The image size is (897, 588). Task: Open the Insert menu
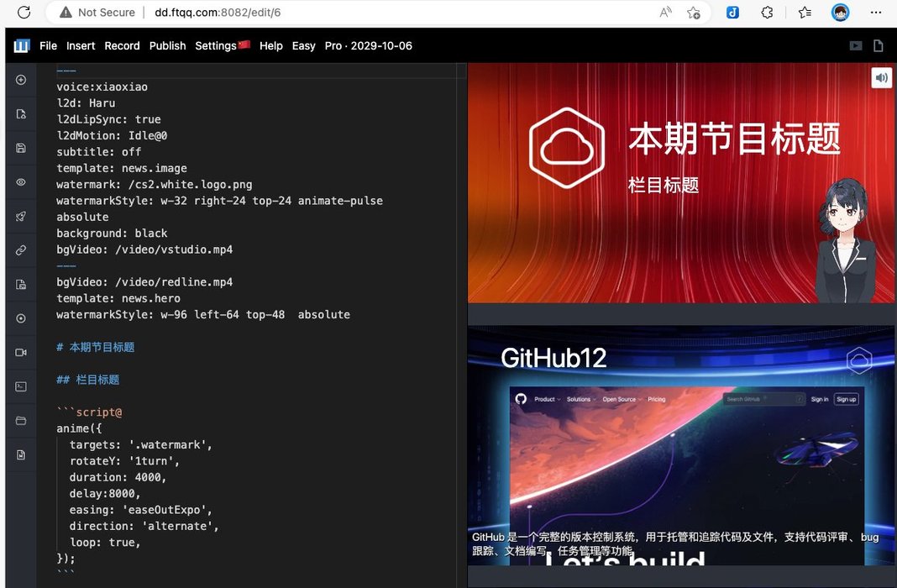[81, 46]
